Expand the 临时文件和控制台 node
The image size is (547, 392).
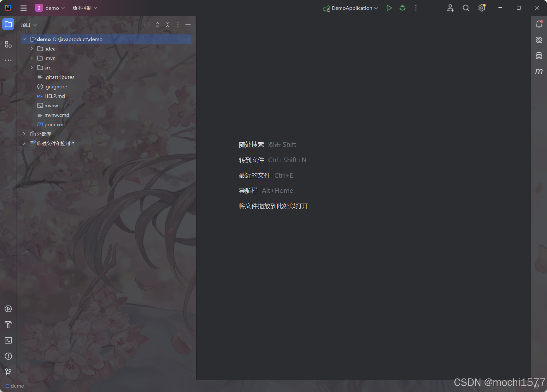click(24, 143)
